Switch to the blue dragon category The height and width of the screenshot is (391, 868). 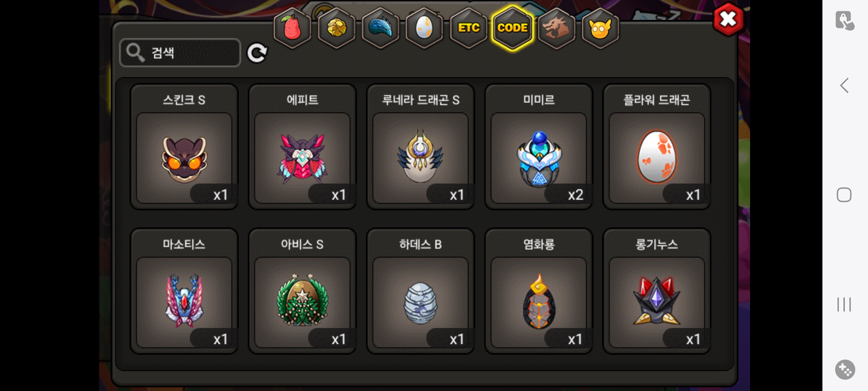(x=380, y=28)
